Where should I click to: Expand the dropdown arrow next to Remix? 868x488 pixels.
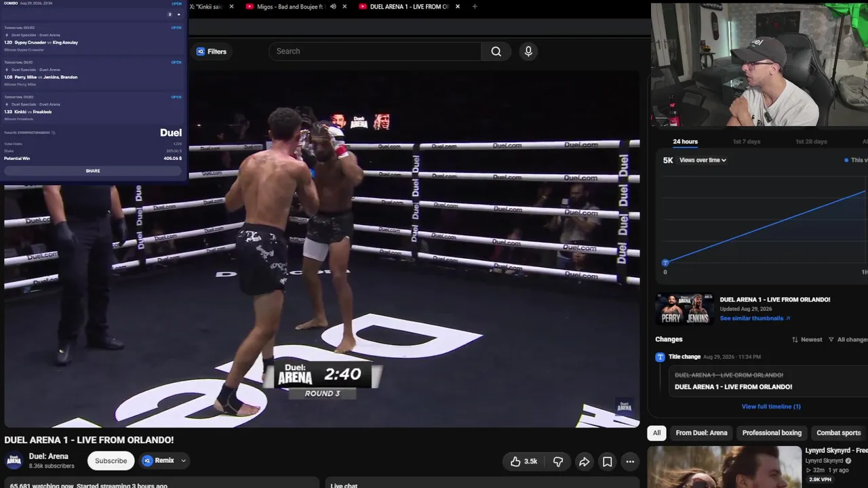(x=183, y=461)
